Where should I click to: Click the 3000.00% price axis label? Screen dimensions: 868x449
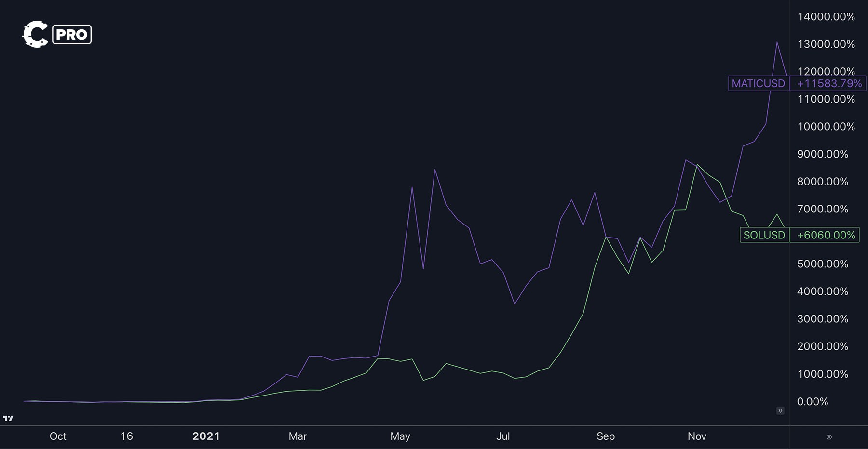pyautogui.click(x=823, y=319)
